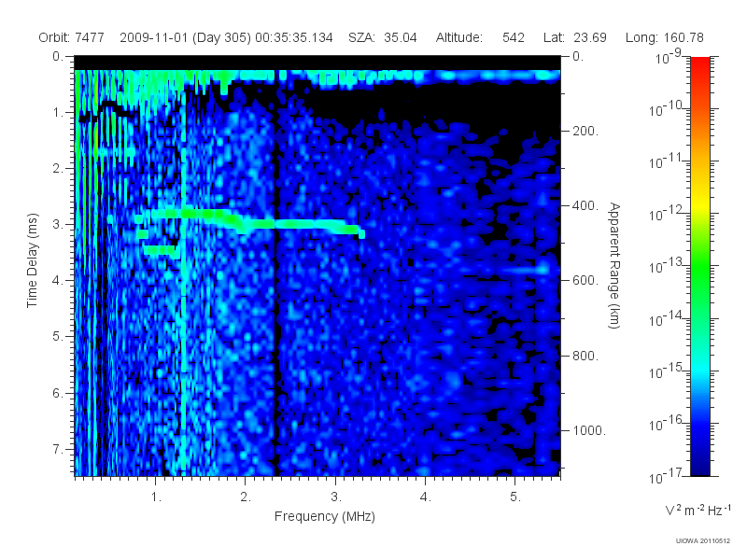Click the 2. tick on frequency axis
This screenshot has width=747, height=560.
pyautogui.click(x=246, y=497)
